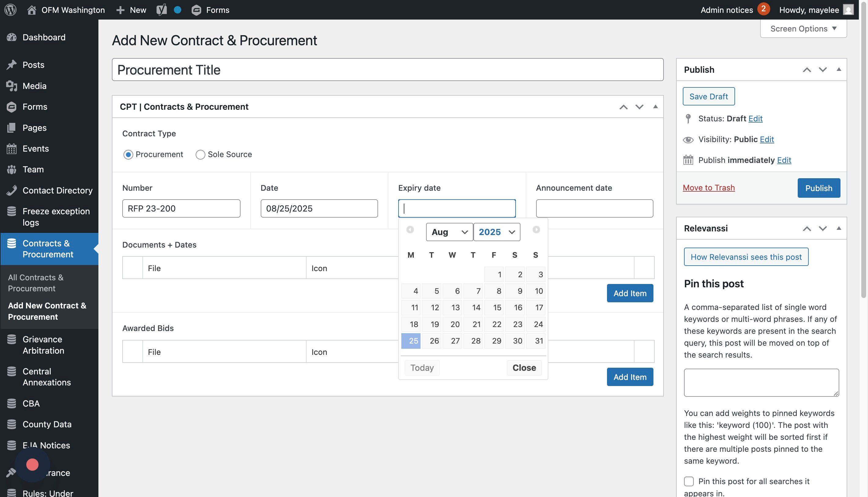Click the red record circle icon

[x=32, y=465]
